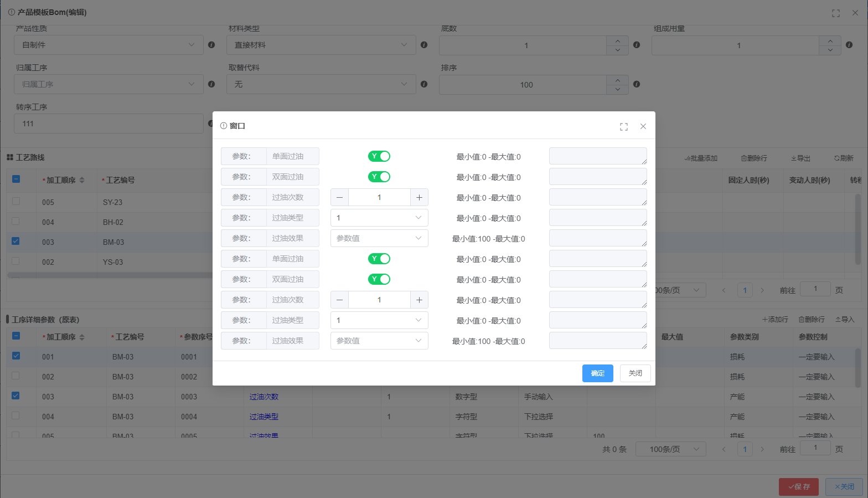Fullscreen the 产品模板Bom editor window
Screen dimensions: 868x498
coord(836,13)
